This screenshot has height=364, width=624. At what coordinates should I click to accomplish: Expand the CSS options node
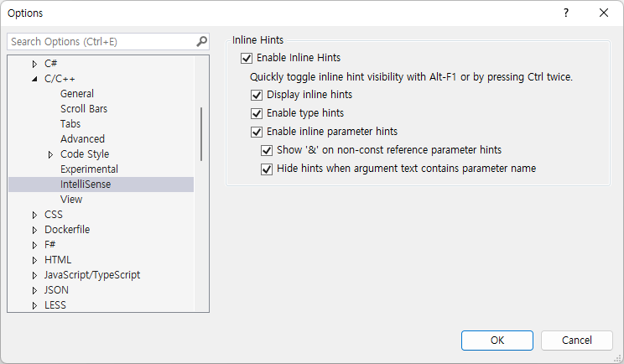point(34,215)
